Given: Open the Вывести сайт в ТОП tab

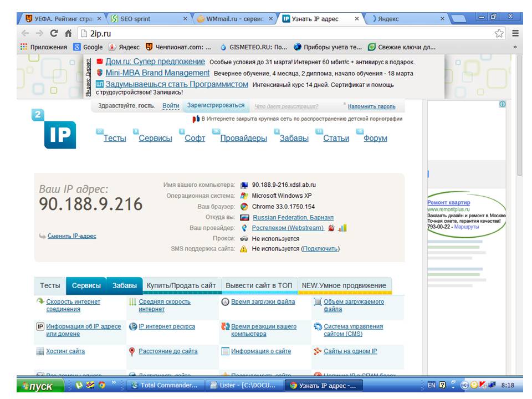Looking at the screenshot, I should click(259, 286).
